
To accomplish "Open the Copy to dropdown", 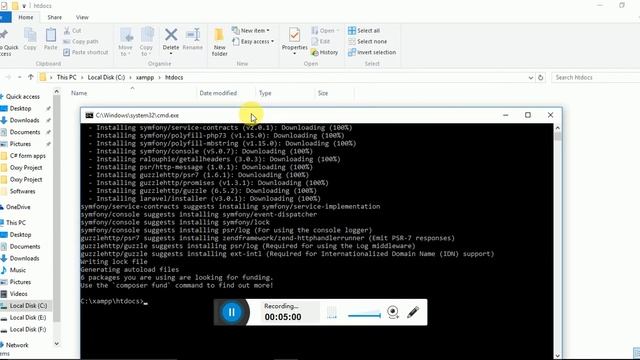I will [146, 42].
